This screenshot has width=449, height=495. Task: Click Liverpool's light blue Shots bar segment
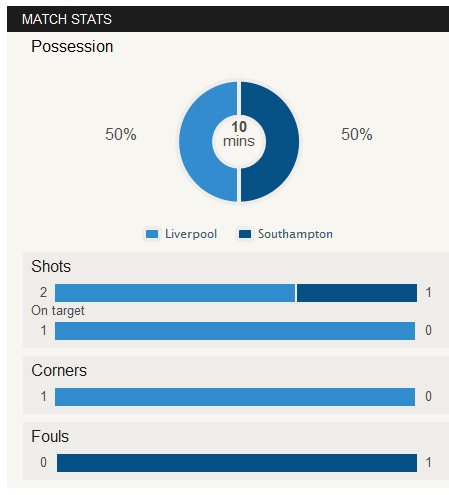[175, 293]
